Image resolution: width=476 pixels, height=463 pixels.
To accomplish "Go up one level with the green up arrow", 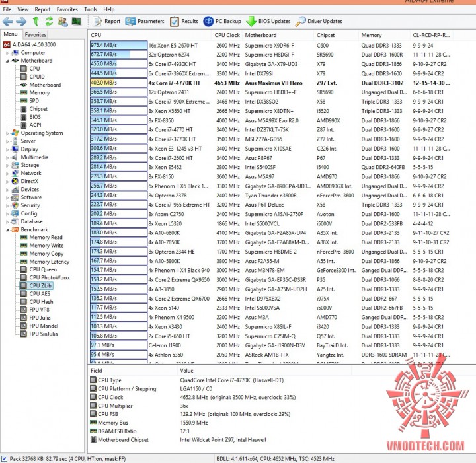I will pyautogui.click(x=36, y=21).
